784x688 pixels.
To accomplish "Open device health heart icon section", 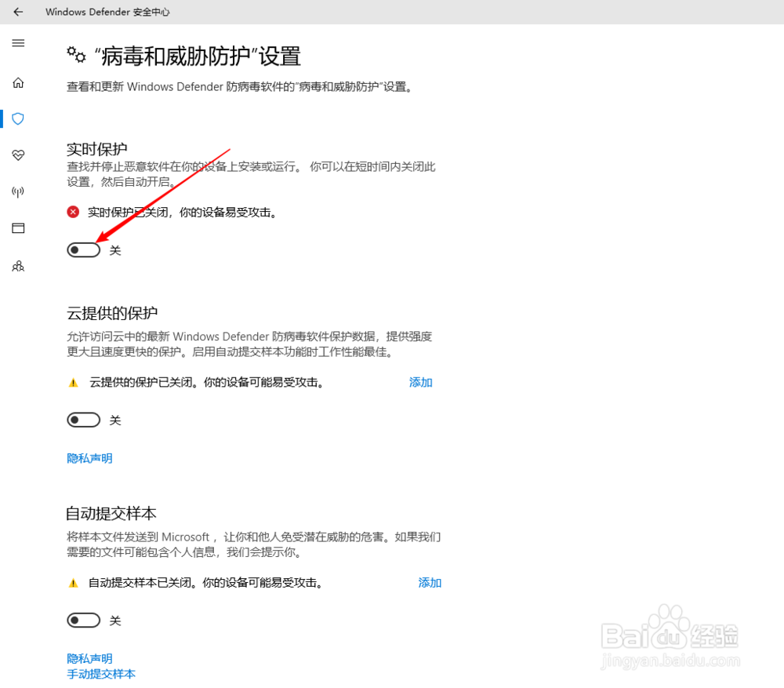I will pyautogui.click(x=18, y=155).
